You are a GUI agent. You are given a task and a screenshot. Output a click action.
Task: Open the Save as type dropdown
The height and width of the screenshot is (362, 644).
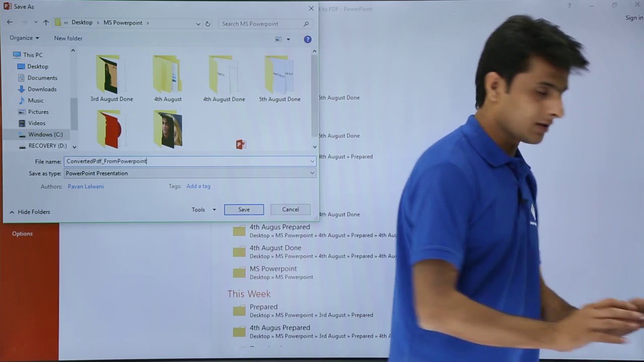pyautogui.click(x=190, y=173)
